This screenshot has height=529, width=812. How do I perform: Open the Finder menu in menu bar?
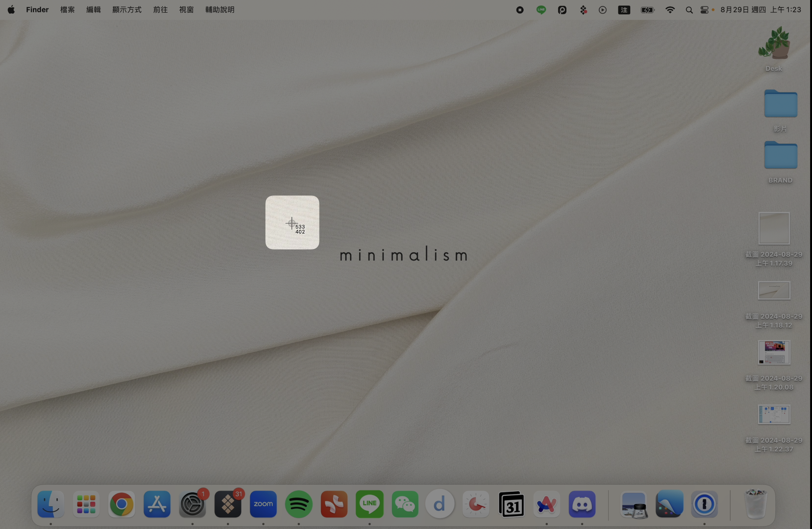37,10
